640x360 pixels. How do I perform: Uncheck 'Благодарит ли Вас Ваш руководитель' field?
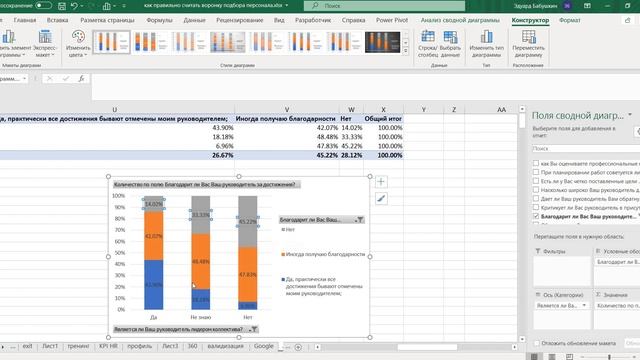(x=536, y=216)
